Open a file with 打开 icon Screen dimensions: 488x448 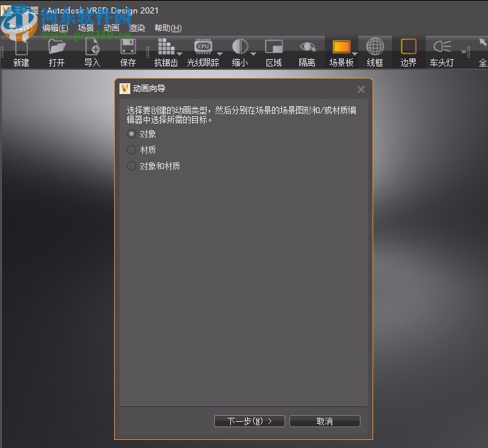[x=56, y=47]
